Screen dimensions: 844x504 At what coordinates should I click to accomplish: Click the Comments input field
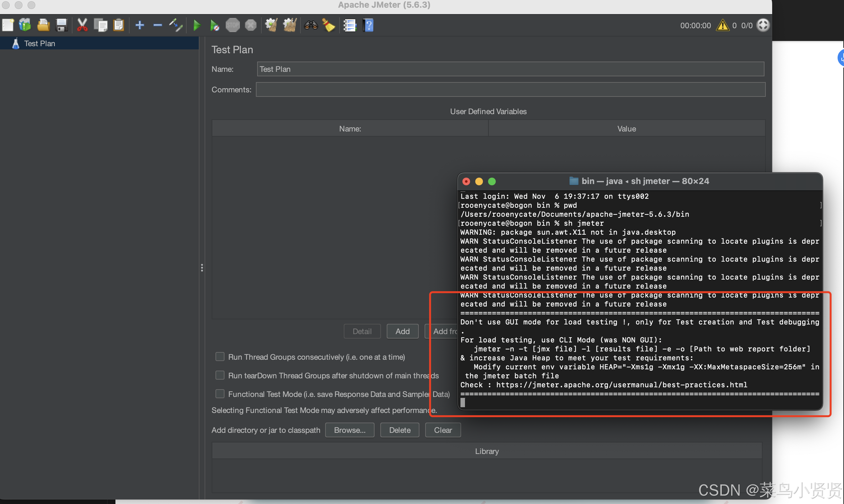(x=510, y=90)
